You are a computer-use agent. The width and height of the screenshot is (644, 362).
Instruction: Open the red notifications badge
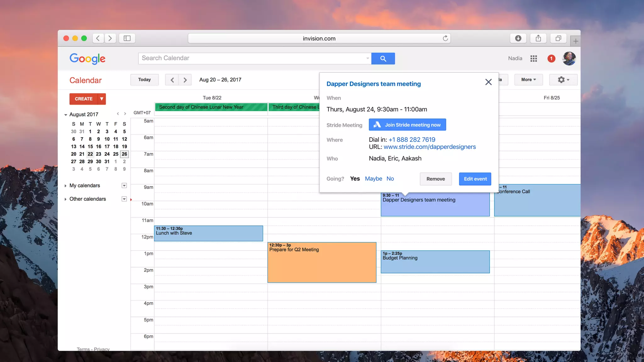click(x=551, y=58)
